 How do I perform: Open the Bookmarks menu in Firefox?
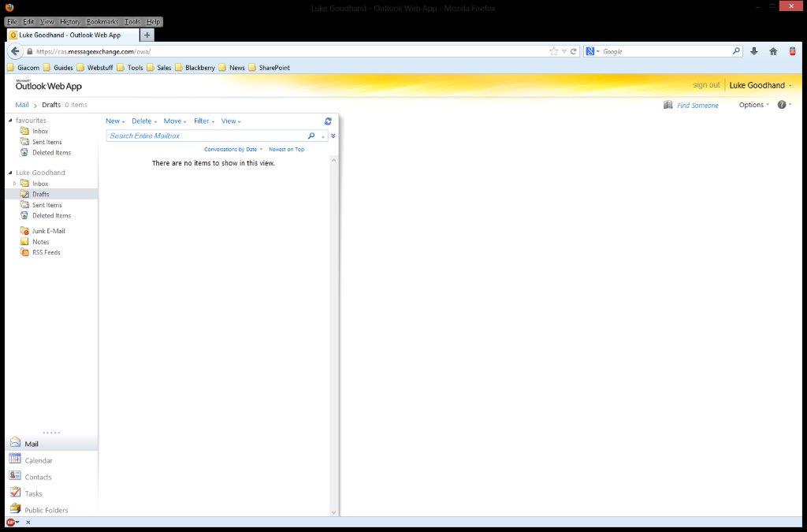(102, 22)
